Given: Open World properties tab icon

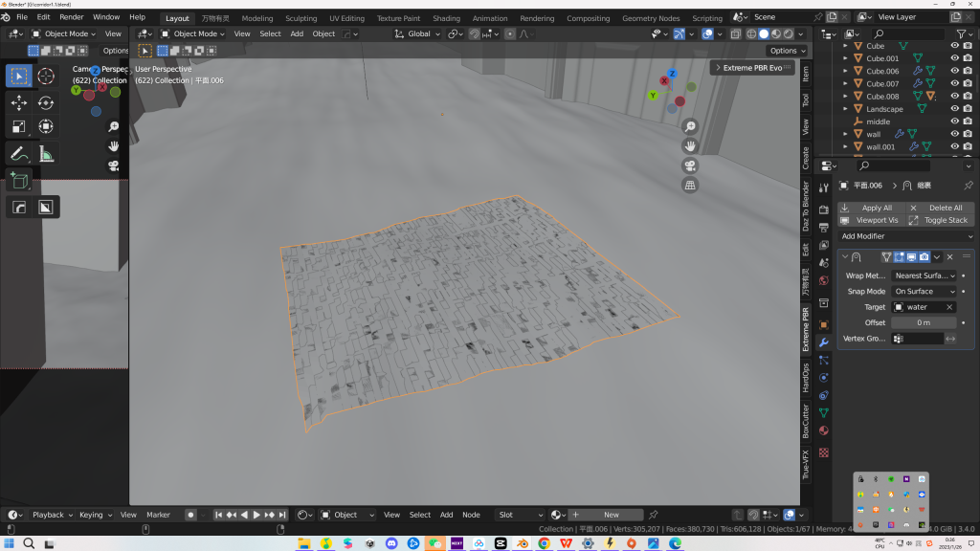Looking at the screenshot, I should pos(824,280).
